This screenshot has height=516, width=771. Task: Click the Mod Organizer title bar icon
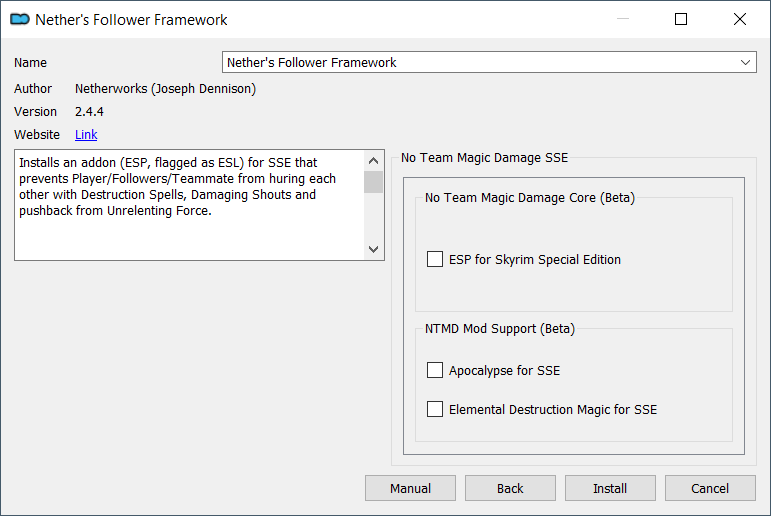click(20, 19)
